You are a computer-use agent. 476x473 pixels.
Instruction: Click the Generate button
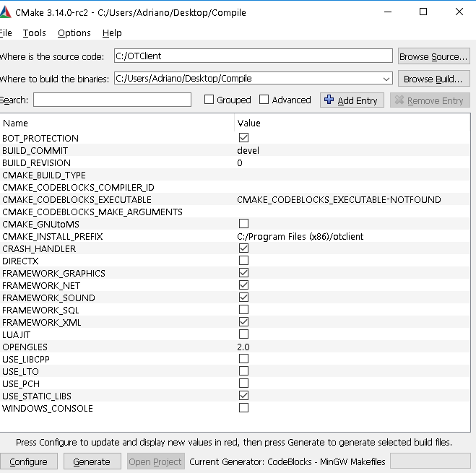(92, 461)
